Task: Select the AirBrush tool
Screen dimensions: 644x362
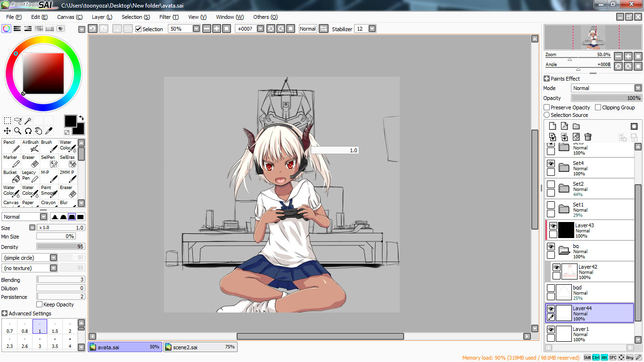Action: coord(30,146)
